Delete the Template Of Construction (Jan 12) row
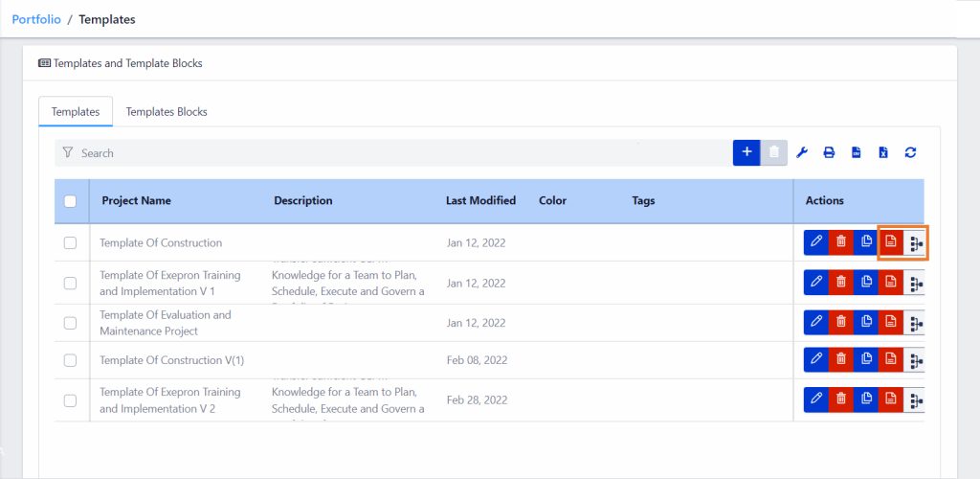 pyautogui.click(x=840, y=242)
